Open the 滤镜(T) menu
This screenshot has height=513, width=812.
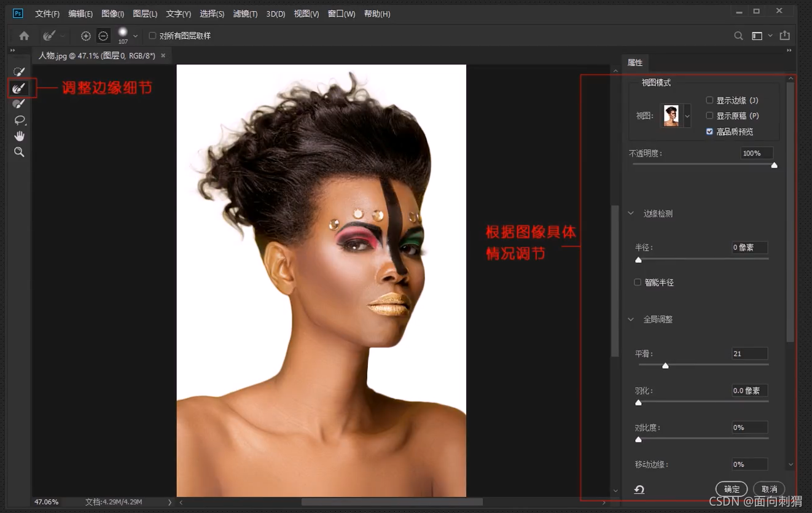click(245, 14)
